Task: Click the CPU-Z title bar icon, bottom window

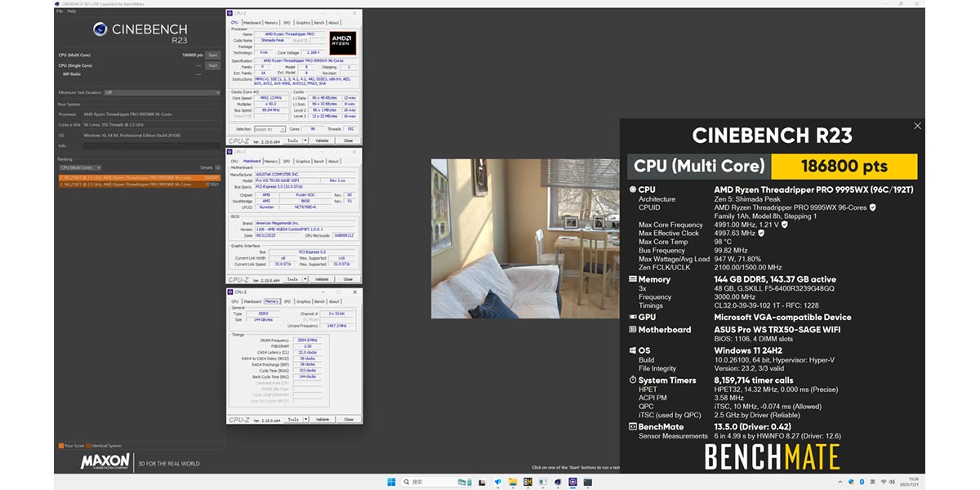Action: (230, 292)
